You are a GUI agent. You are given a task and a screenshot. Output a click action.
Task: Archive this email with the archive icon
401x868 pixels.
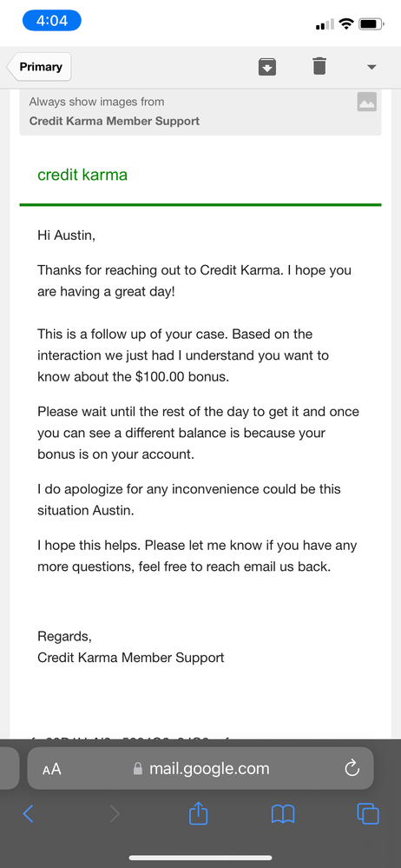(x=267, y=67)
